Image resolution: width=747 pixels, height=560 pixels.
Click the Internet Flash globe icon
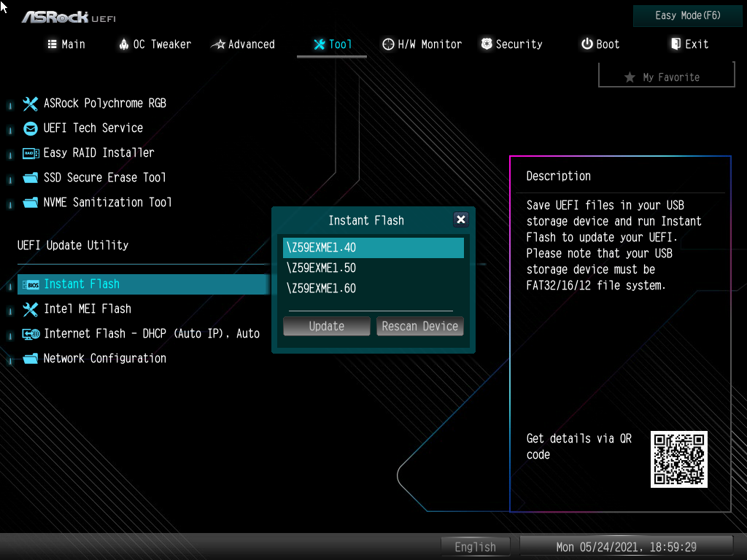tap(31, 334)
